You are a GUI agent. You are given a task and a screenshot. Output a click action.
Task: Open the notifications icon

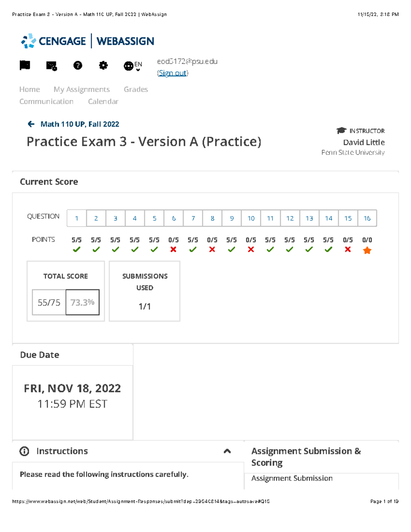pyautogui.click(x=51, y=65)
